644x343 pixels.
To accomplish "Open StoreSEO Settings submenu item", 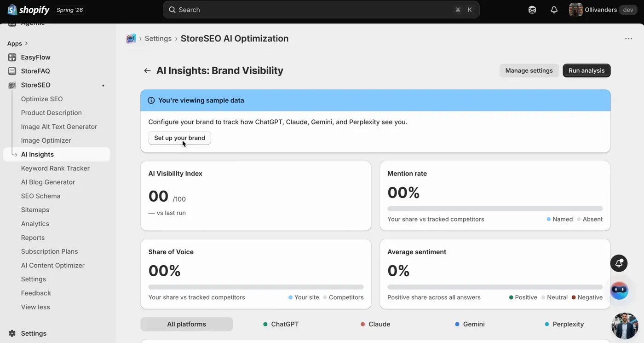I will (x=34, y=279).
